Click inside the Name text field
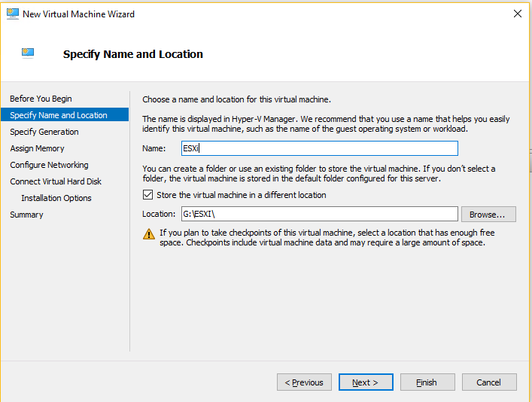Screen dimensions: 532x402 tap(318, 148)
